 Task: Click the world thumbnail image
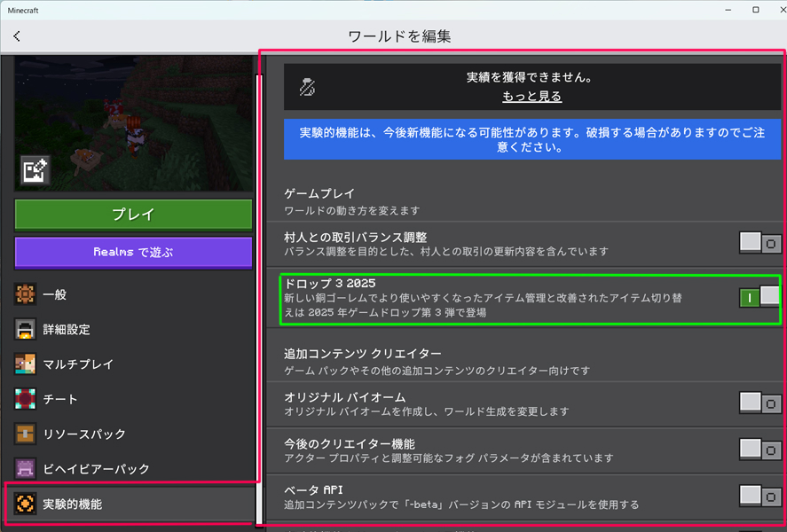coord(133,123)
